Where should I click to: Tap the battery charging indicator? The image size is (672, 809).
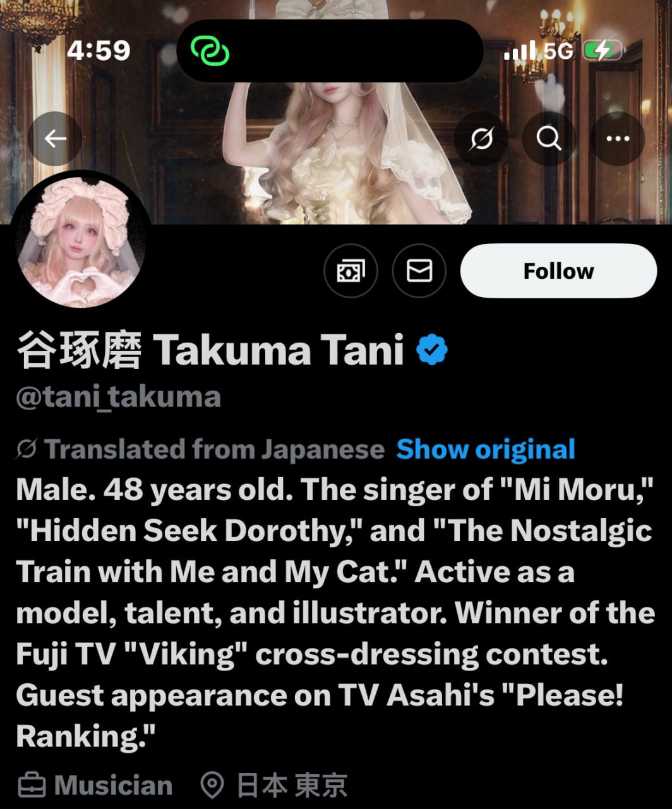604,51
